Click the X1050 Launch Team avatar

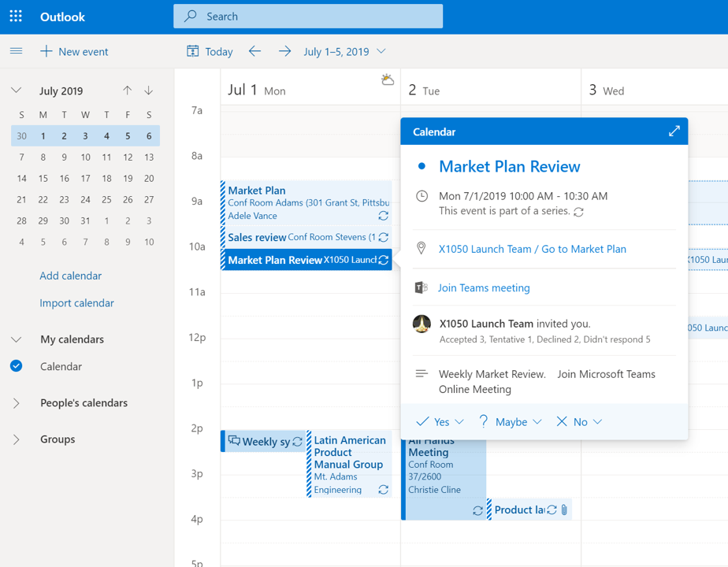[422, 324]
